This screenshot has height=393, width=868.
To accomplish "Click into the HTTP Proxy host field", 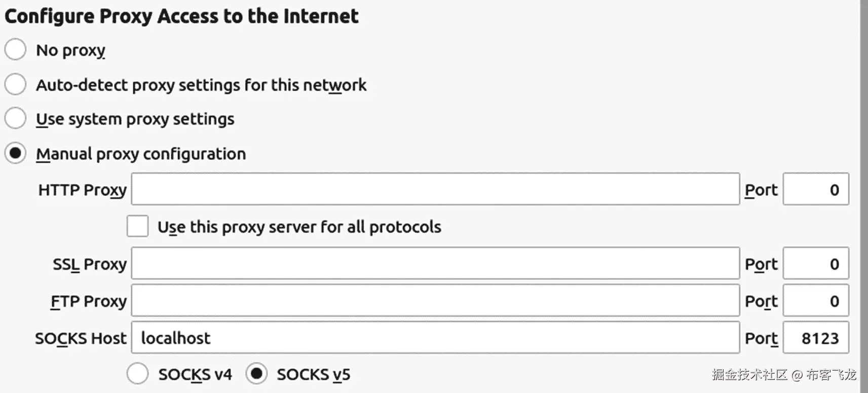I will 435,189.
